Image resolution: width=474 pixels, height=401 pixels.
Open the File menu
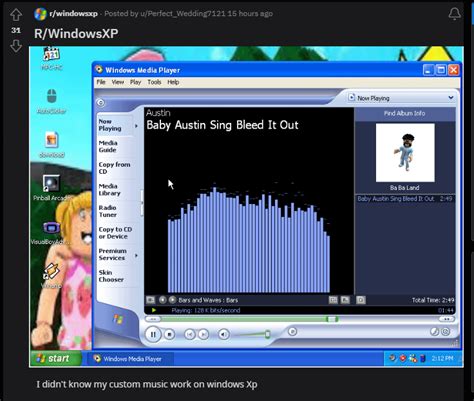(x=101, y=82)
